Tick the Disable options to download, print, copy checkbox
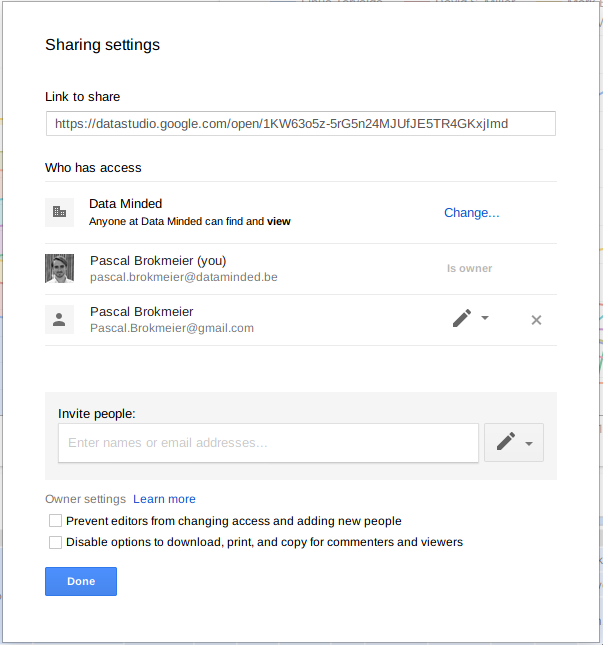This screenshot has width=603, height=645. coord(56,542)
